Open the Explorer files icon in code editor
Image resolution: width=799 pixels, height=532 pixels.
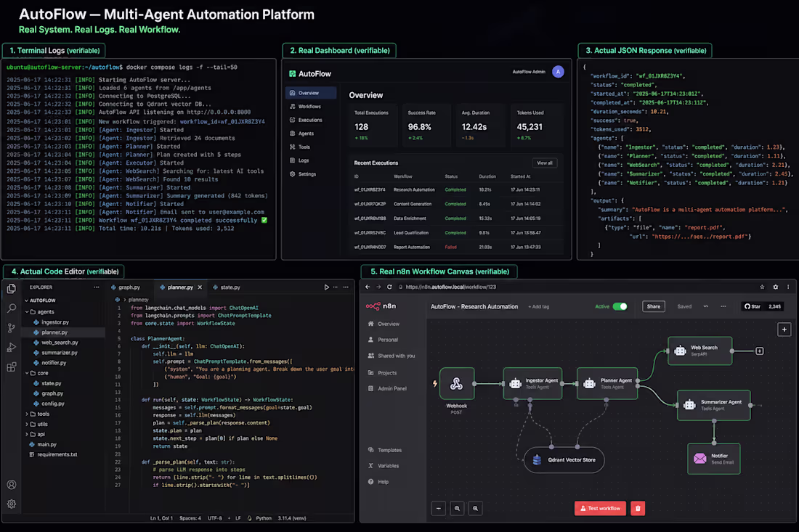11,289
